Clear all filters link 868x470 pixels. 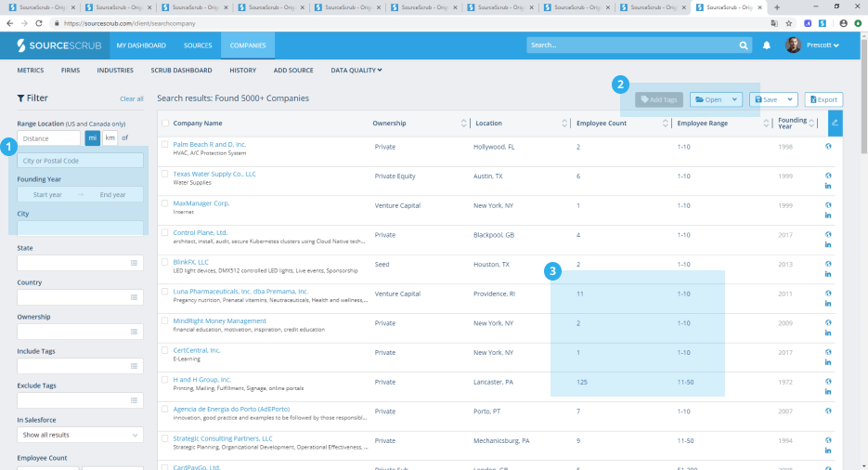132,98
